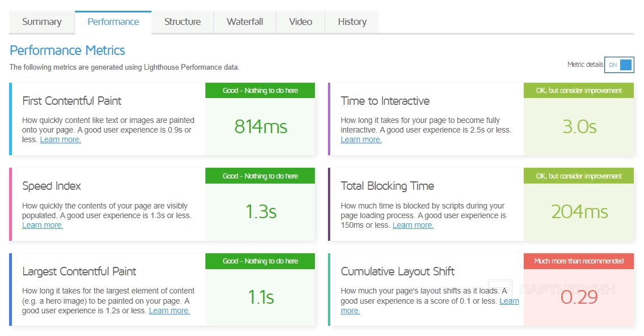Switch to the Summary tab
The height and width of the screenshot is (336, 644).
(x=42, y=22)
